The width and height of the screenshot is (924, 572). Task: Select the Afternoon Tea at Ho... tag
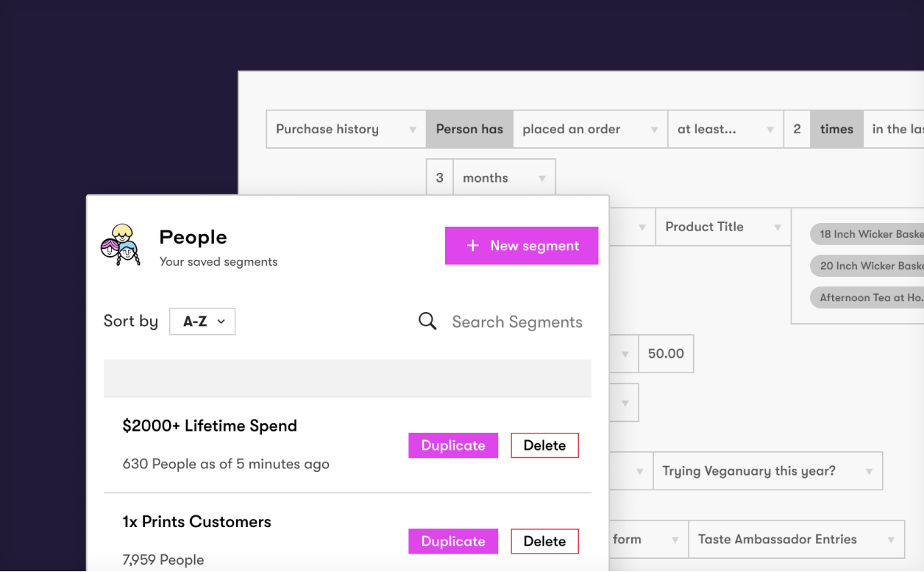click(867, 297)
